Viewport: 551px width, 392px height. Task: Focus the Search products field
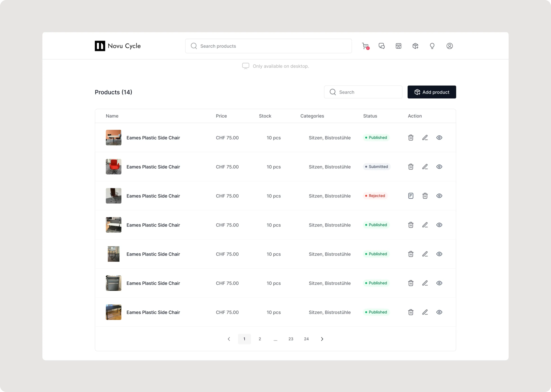point(268,46)
